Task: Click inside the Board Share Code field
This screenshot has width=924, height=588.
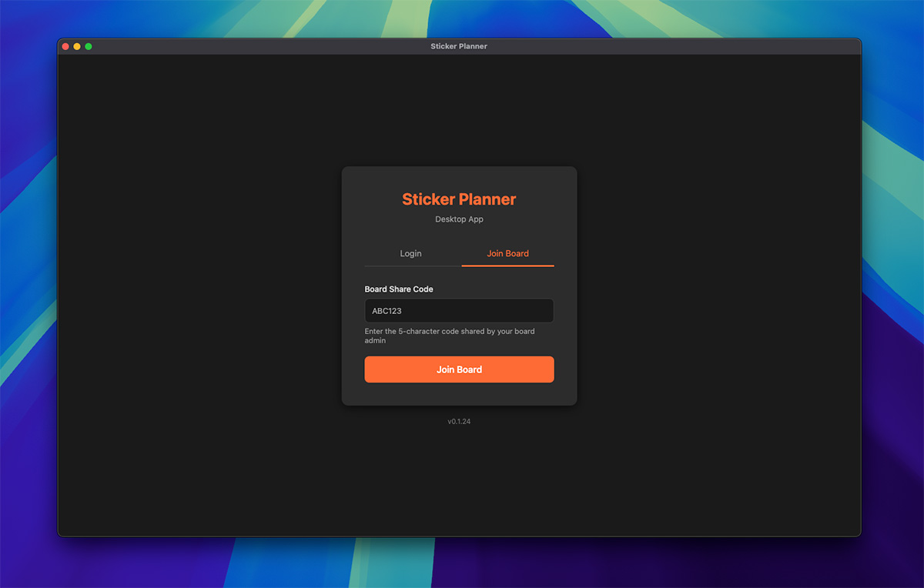Action: pos(459,311)
